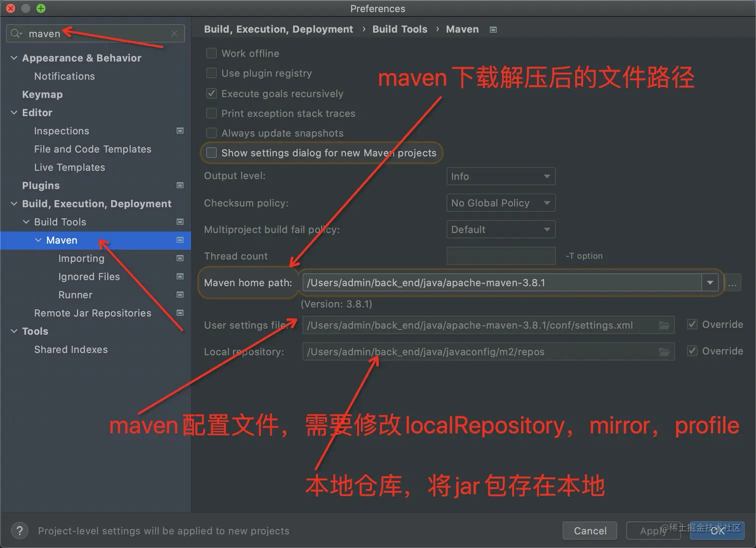
Task: Toggle Override for User settings file
Action: click(692, 324)
